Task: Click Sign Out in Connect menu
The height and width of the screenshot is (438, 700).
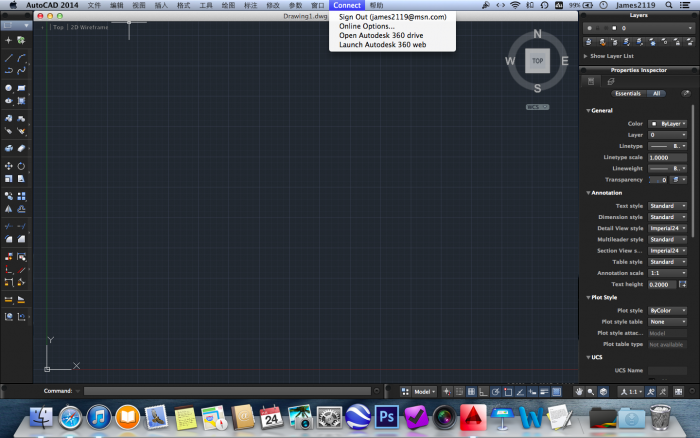Action: (x=392, y=17)
